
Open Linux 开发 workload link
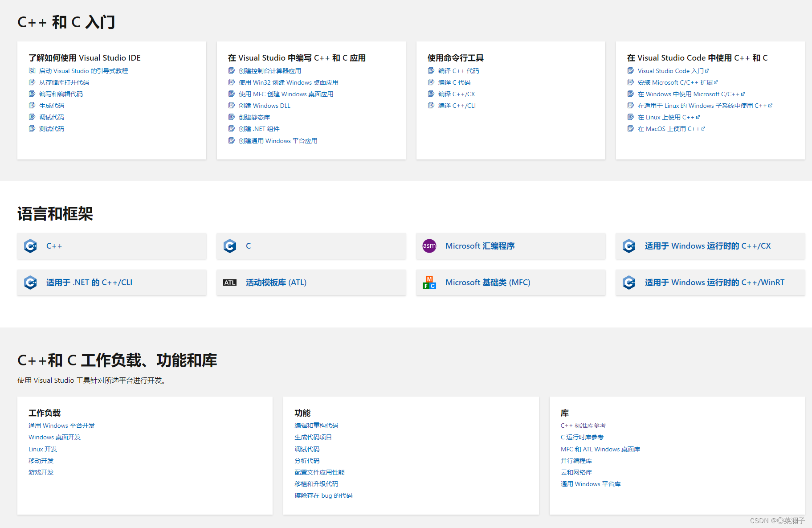[43, 449]
